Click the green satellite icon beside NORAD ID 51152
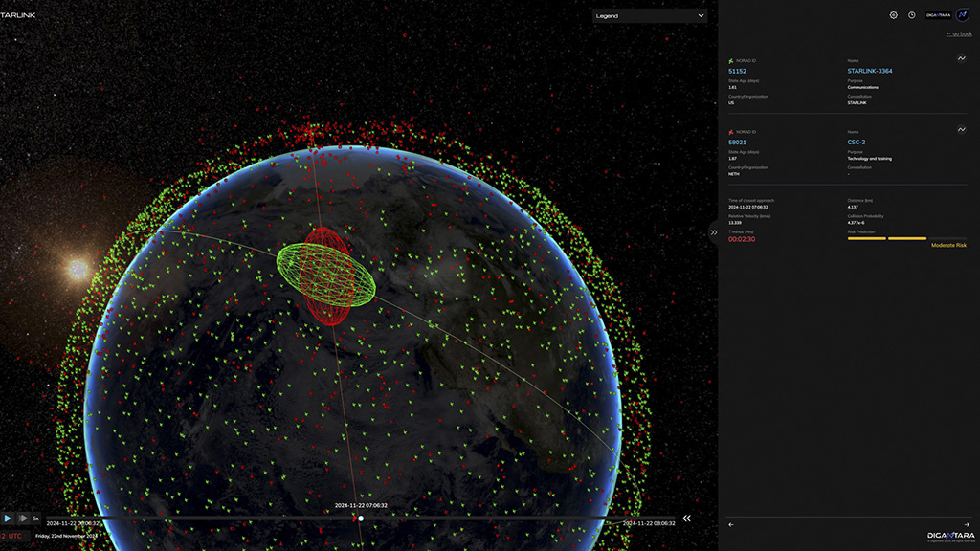The width and height of the screenshot is (980, 551). pyautogui.click(x=730, y=61)
